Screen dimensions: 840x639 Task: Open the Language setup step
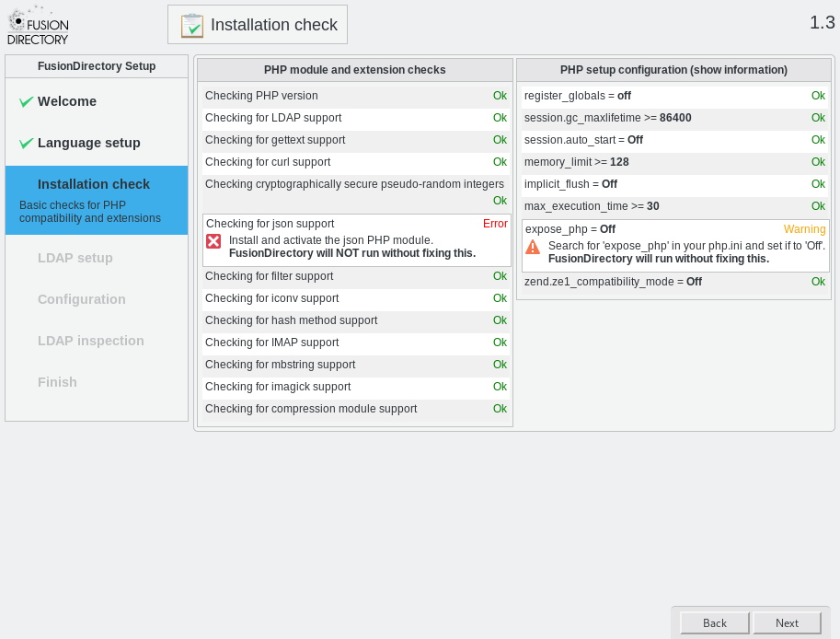[x=89, y=143]
